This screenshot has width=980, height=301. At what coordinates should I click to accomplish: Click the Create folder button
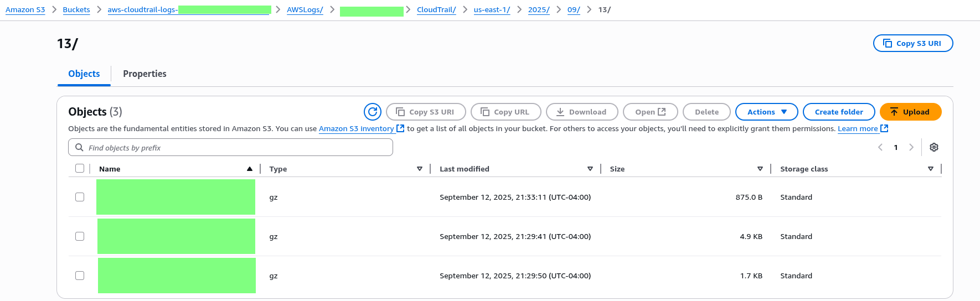click(x=838, y=112)
